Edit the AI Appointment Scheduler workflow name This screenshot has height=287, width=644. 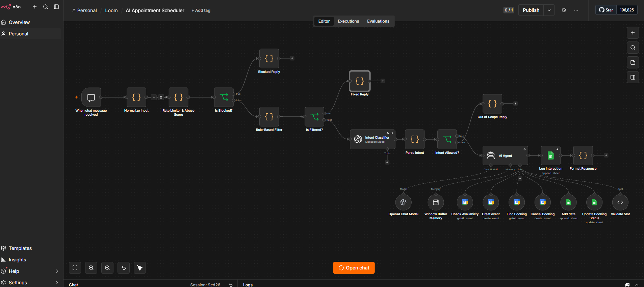(155, 10)
